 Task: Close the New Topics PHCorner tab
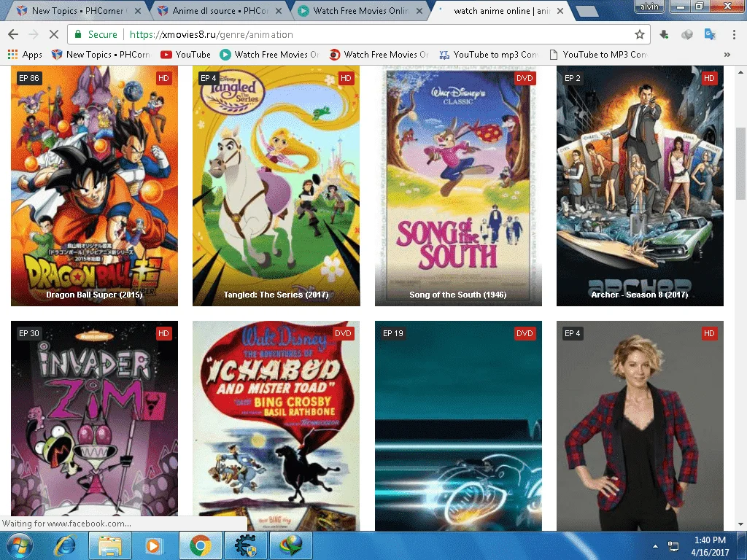coord(138,10)
